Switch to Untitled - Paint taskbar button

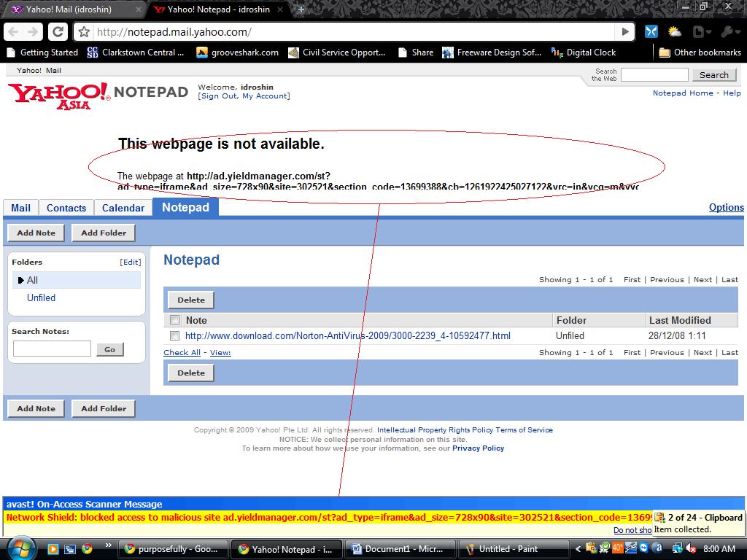coord(513,549)
